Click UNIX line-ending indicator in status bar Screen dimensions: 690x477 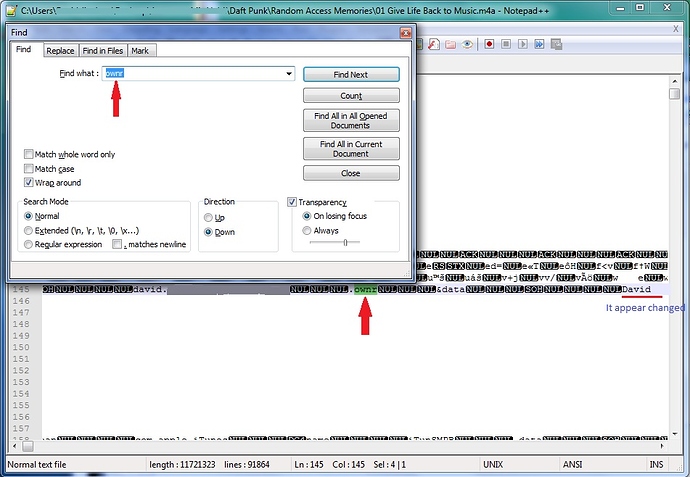coord(493,465)
